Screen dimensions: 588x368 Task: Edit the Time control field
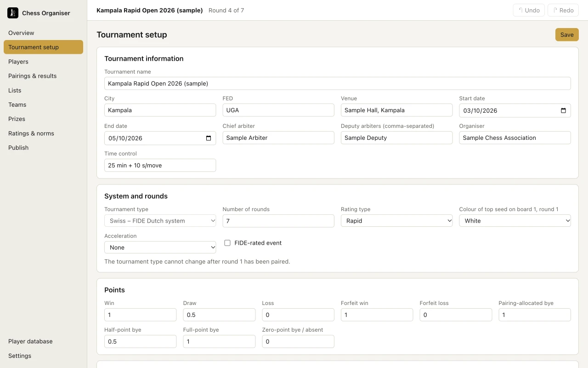[160, 165]
